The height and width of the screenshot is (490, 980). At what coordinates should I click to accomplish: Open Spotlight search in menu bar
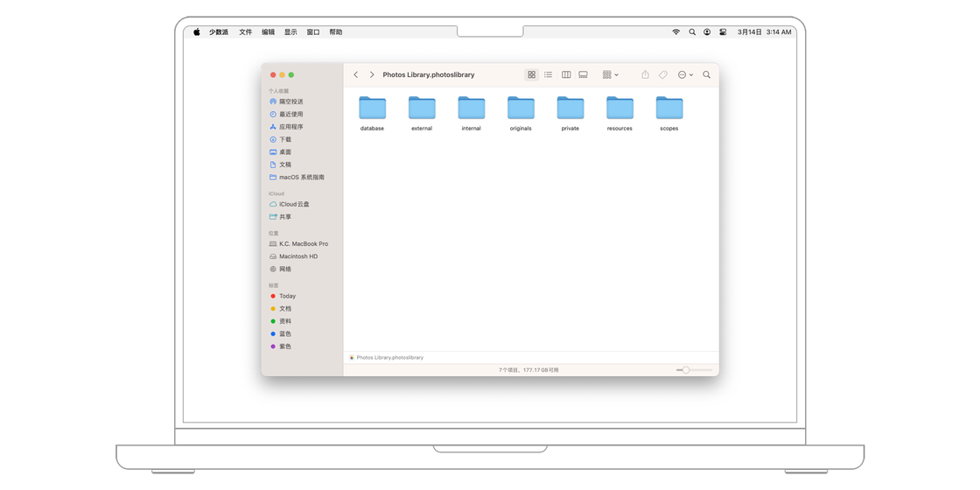(x=692, y=31)
